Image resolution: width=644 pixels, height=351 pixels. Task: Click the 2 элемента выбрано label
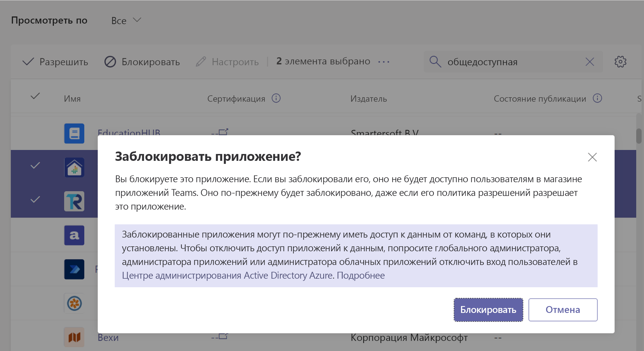[323, 61]
